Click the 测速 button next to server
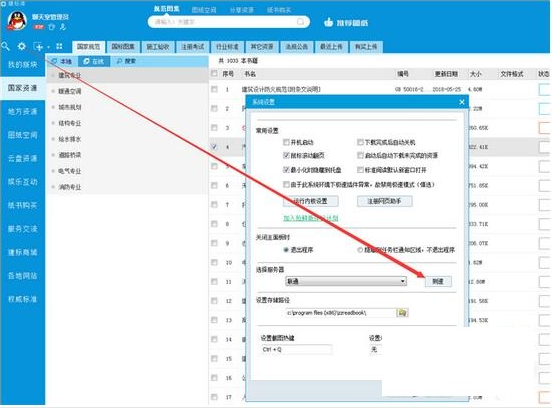 tap(438, 281)
